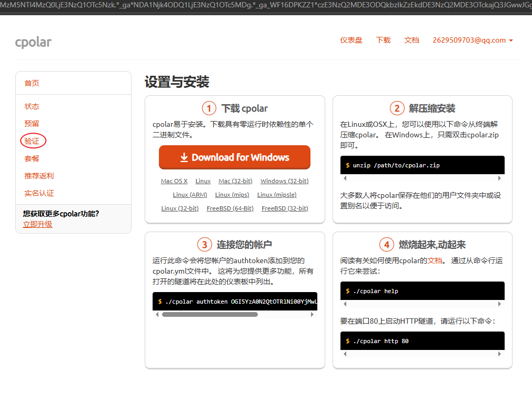Click the Mac (32-bit) download link
This screenshot has height=401, width=532.
(x=235, y=181)
